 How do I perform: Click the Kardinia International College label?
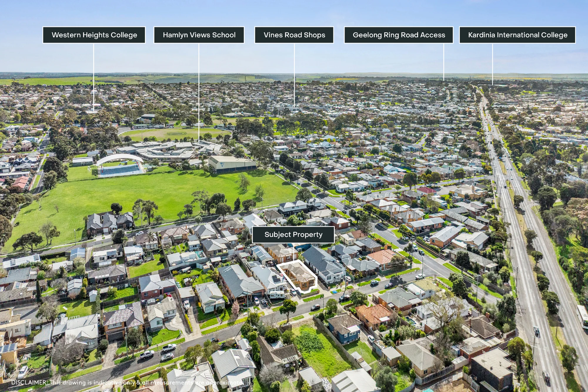tap(517, 35)
